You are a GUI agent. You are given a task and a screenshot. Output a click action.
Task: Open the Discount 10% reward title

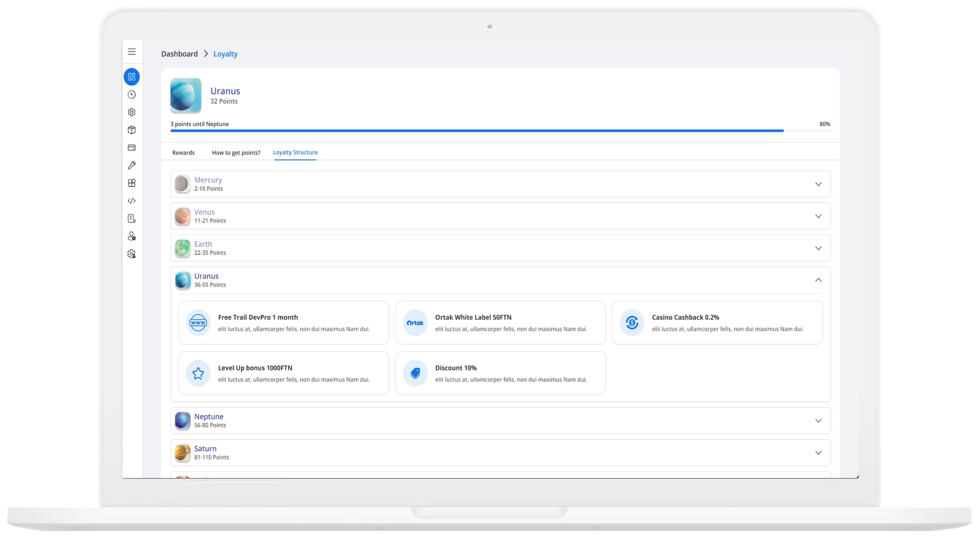point(456,368)
